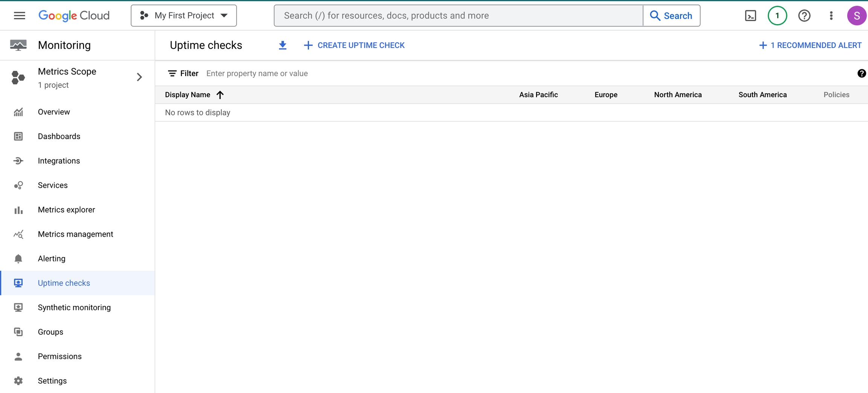Click the 1 Recommended Alert link
This screenshot has width=868, height=393.
(x=810, y=45)
